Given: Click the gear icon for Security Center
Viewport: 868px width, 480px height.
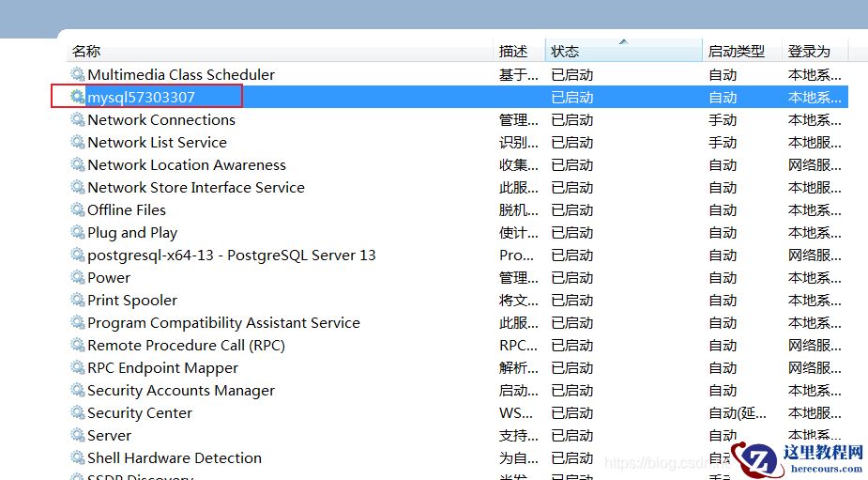Looking at the screenshot, I should 78,412.
